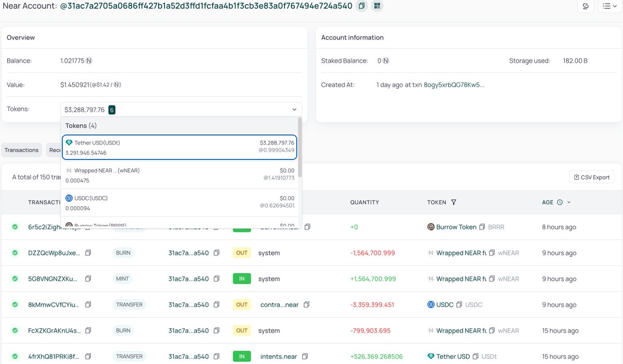The image size is (623, 364).
Task: Select USDC(USDC) token entry
Action: tap(180, 203)
